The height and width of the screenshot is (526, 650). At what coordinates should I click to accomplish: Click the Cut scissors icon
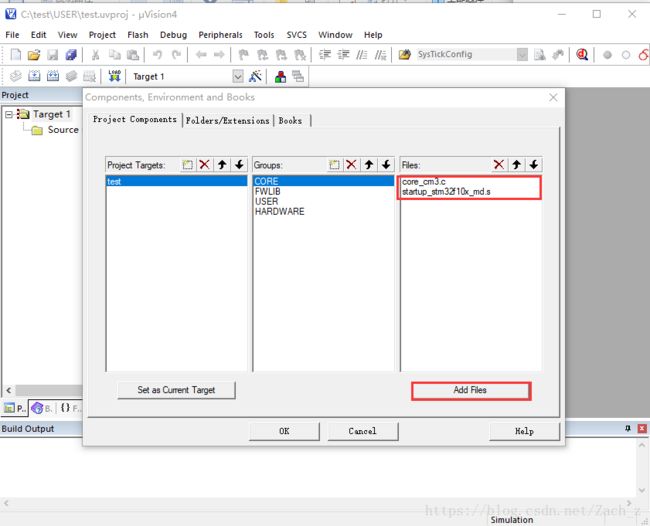tap(95, 54)
